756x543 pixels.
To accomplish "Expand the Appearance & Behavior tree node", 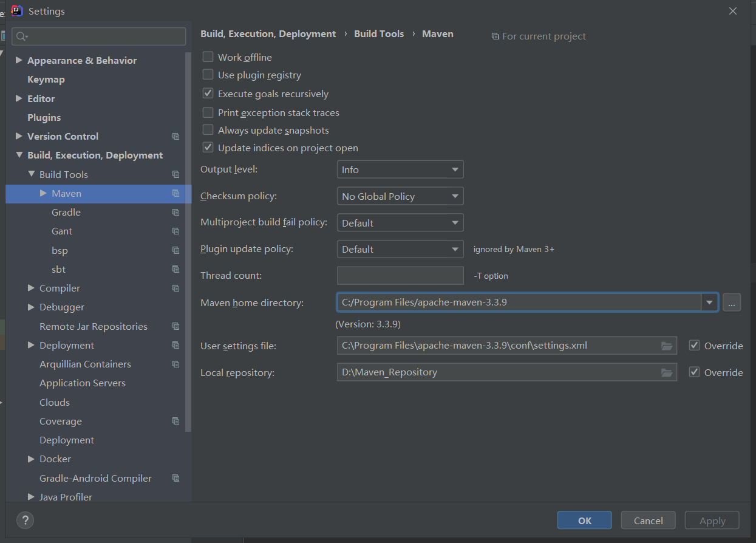I will coord(19,60).
